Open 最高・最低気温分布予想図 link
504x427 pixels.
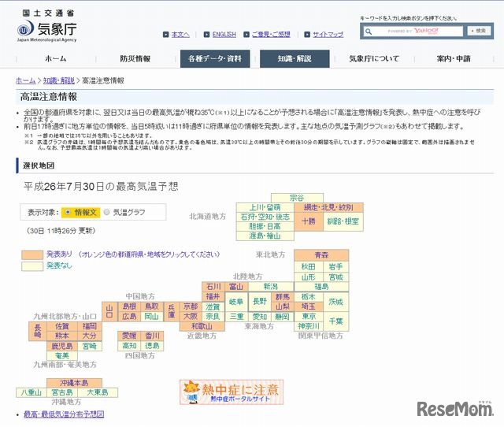tap(64, 414)
